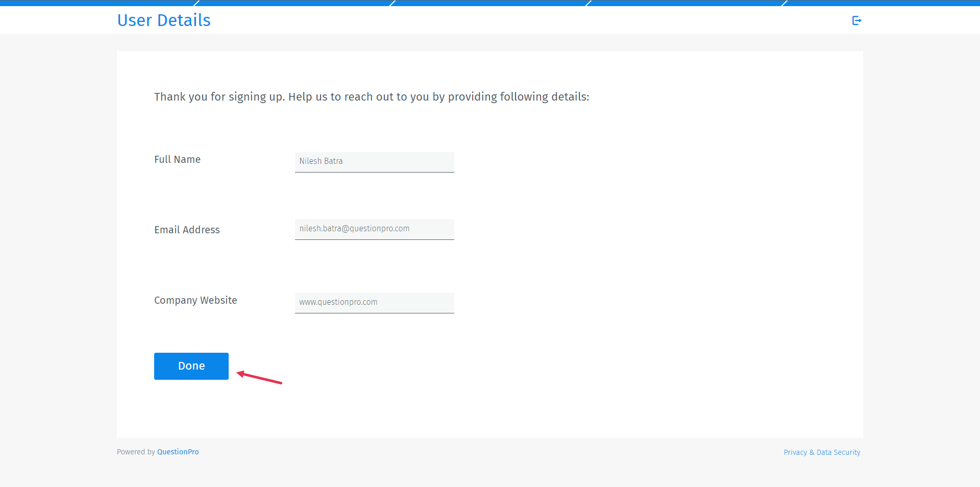Image resolution: width=980 pixels, height=487 pixels.
Task: Click the email nilesh.batra@questionpro.com
Action: pos(354,229)
